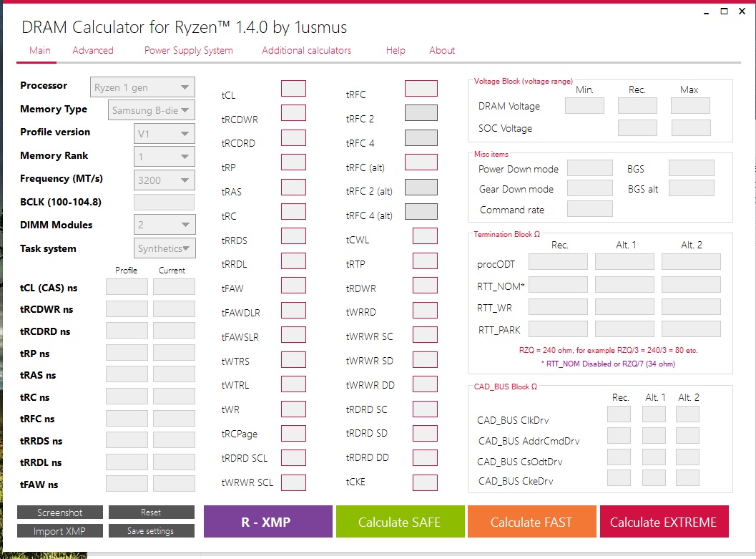Open the Frequency (MT/s) 3200 dropdown
The height and width of the screenshot is (559, 756).
[x=164, y=180]
